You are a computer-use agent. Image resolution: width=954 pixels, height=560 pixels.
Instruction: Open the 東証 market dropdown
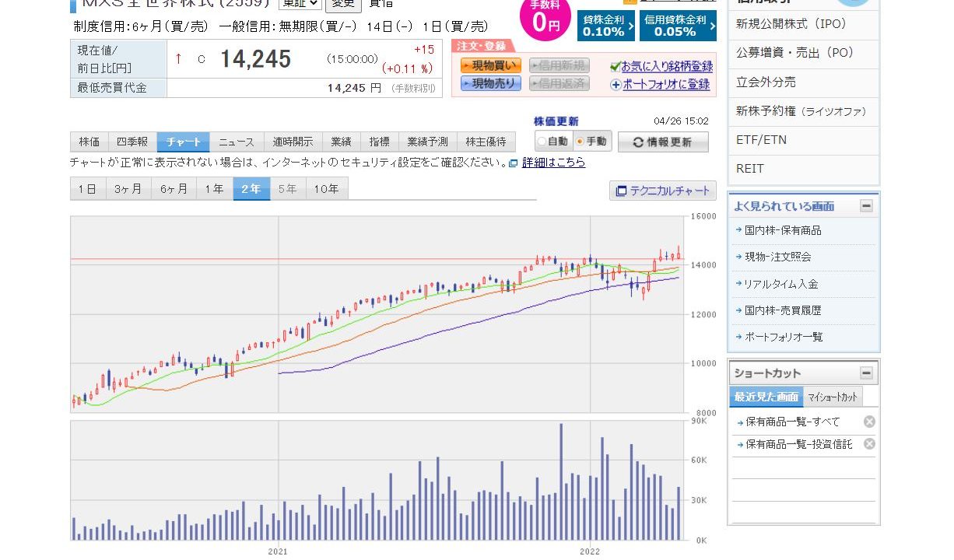point(299,3)
